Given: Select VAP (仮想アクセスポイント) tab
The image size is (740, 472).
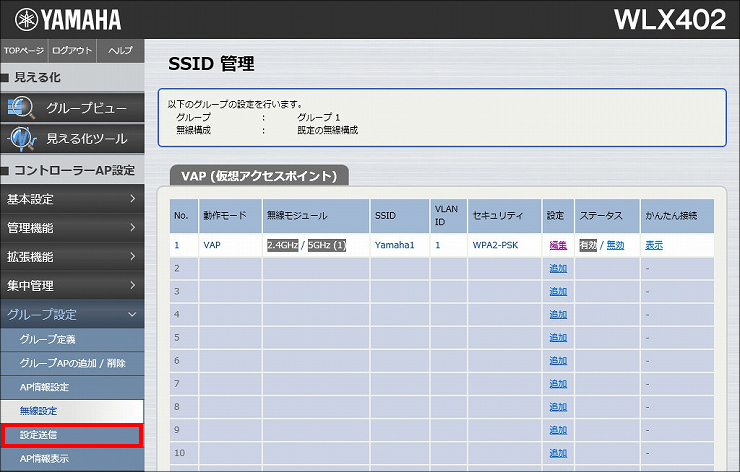Looking at the screenshot, I should coord(259,176).
